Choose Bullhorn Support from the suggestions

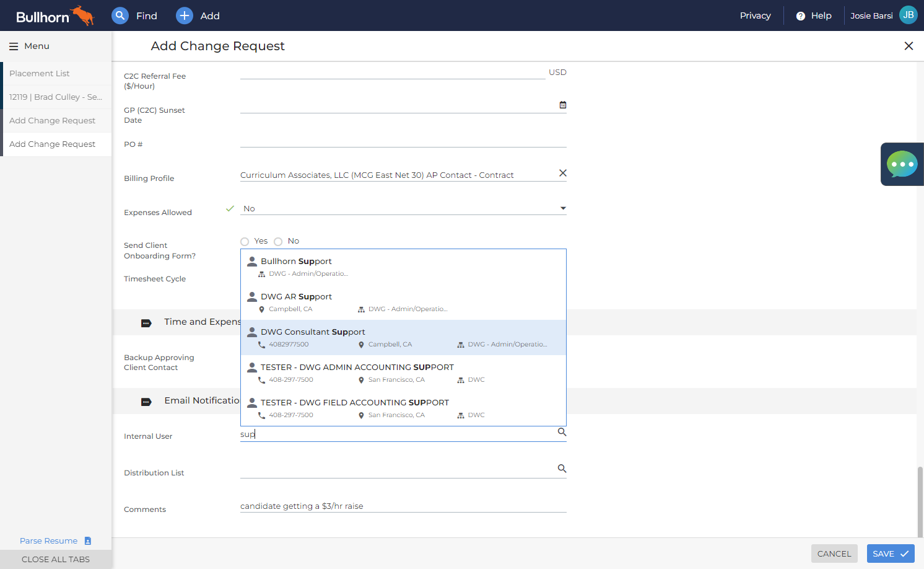pyautogui.click(x=403, y=267)
